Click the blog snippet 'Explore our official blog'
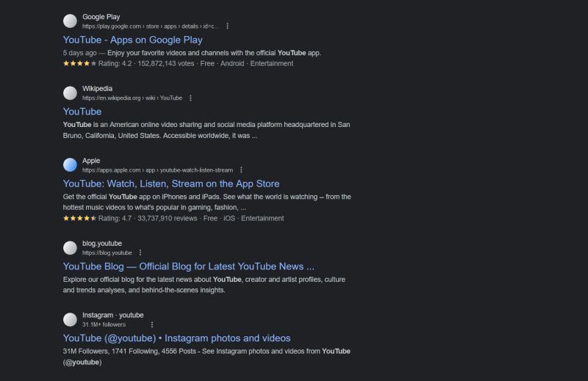The width and height of the screenshot is (588, 381). [x=204, y=285]
